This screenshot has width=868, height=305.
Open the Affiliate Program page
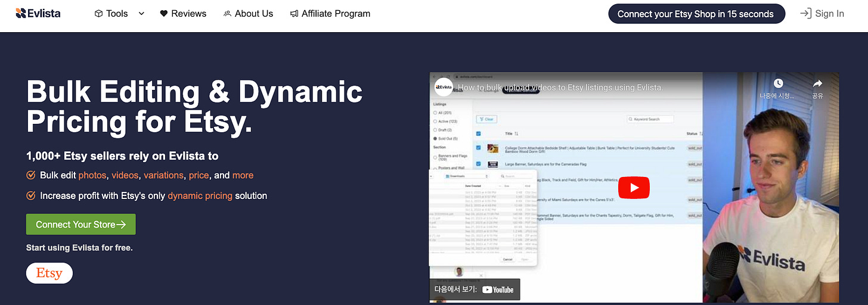(330, 13)
